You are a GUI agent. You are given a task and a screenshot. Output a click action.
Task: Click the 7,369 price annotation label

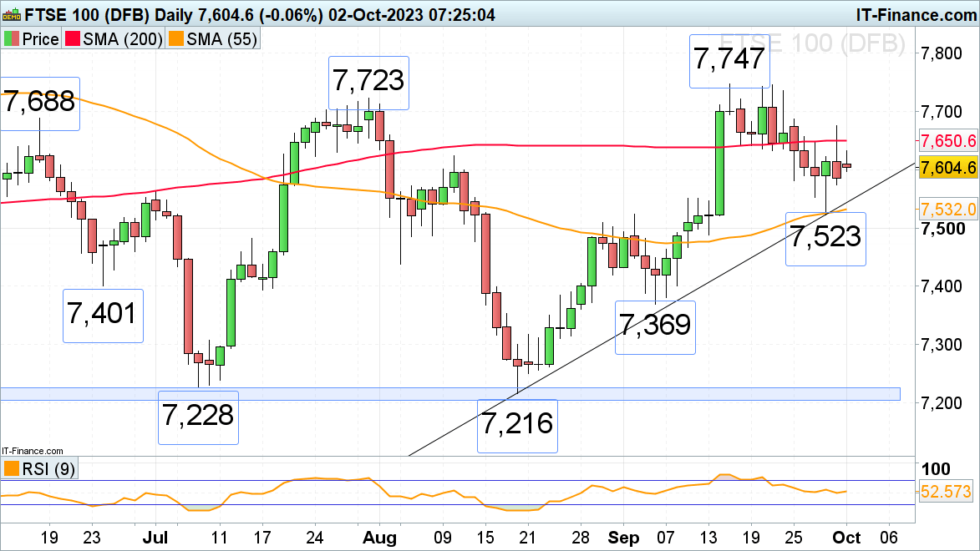pos(655,326)
